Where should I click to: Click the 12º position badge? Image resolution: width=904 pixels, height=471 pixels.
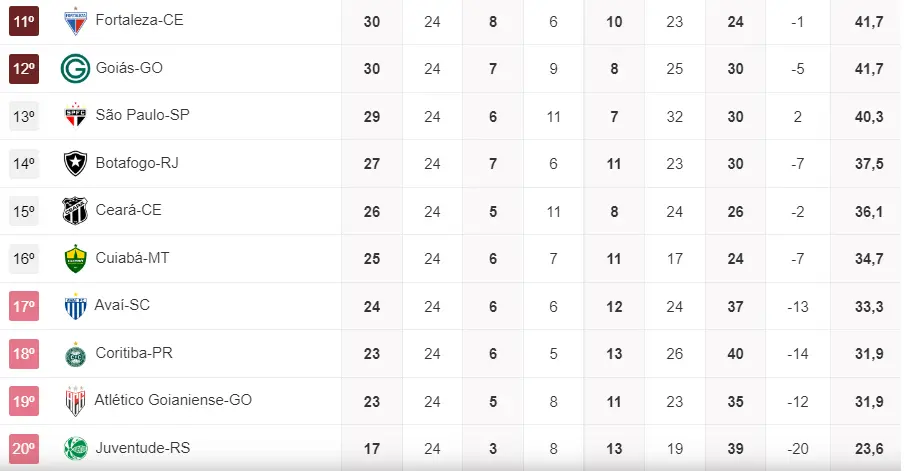24,68
